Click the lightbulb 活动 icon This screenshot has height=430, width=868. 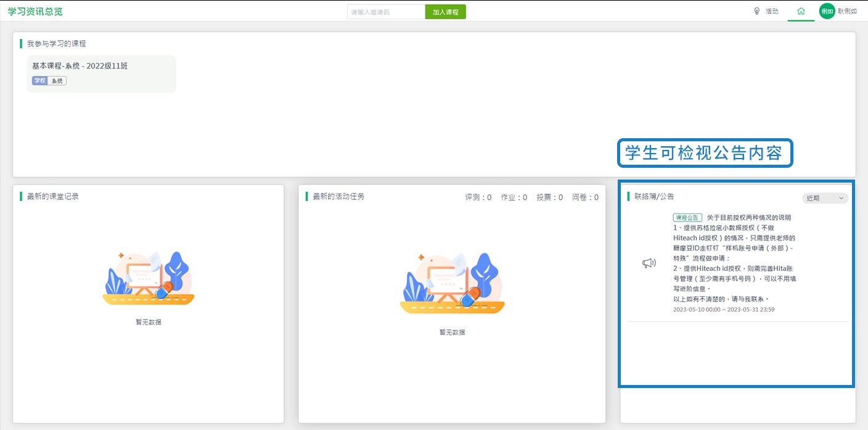pos(757,11)
